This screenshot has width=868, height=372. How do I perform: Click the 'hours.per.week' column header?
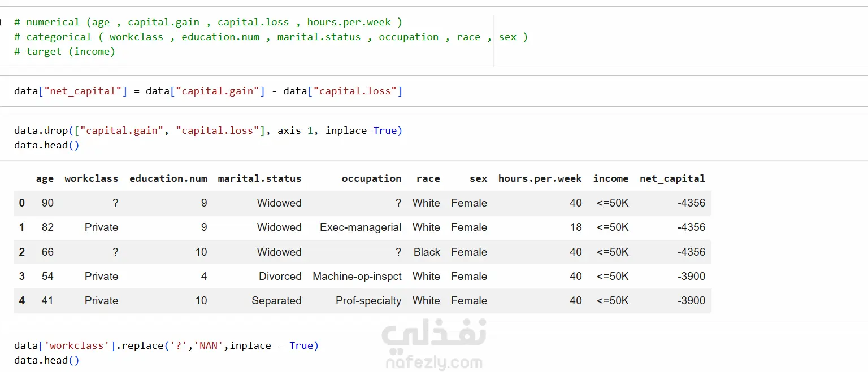coord(540,178)
